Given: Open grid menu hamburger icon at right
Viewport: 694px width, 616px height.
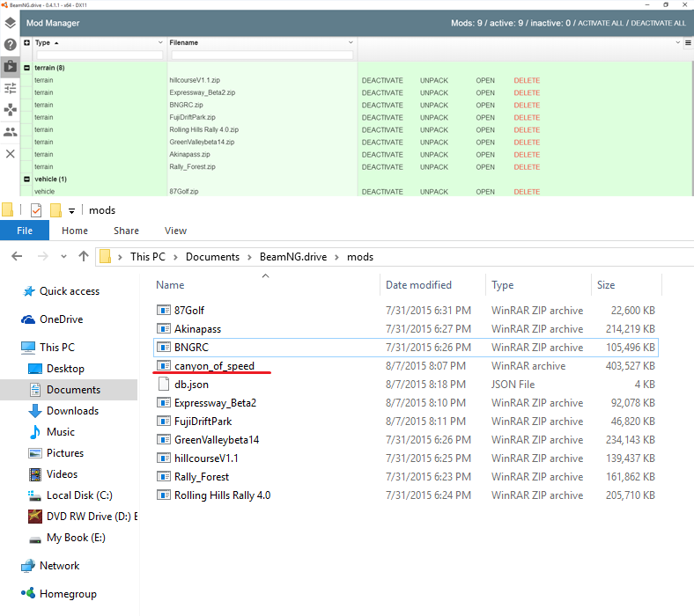Looking at the screenshot, I should tap(688, 42).
